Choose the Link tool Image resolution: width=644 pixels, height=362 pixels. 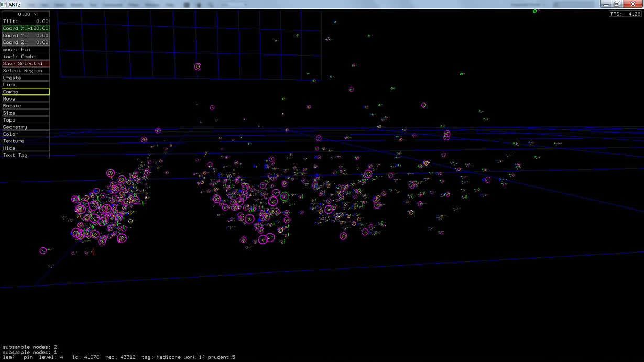pos(26,85)
